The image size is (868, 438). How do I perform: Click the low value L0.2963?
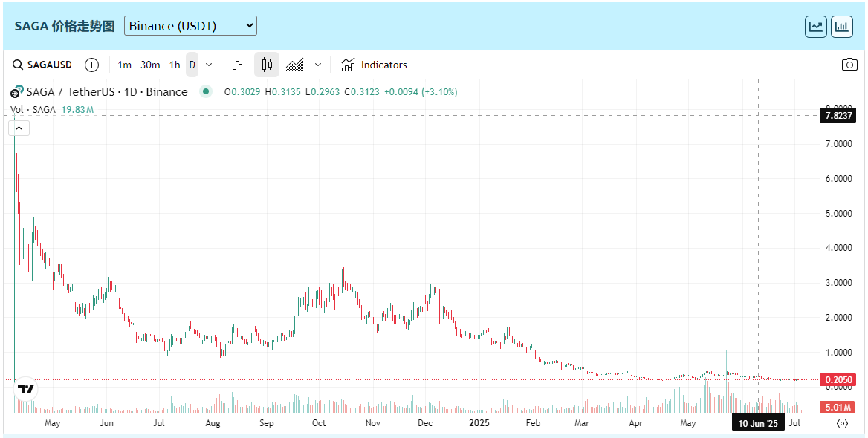click(323, 92)
